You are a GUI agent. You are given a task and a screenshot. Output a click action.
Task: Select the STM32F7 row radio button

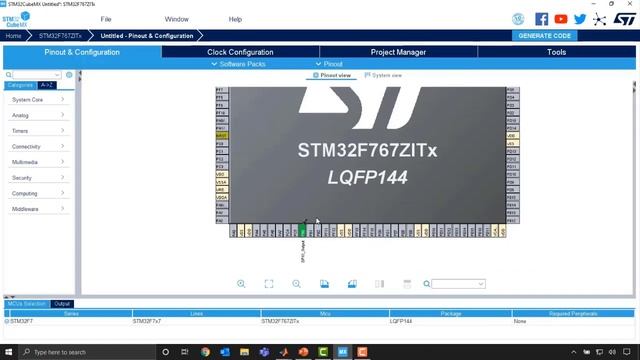click(7, 321)
